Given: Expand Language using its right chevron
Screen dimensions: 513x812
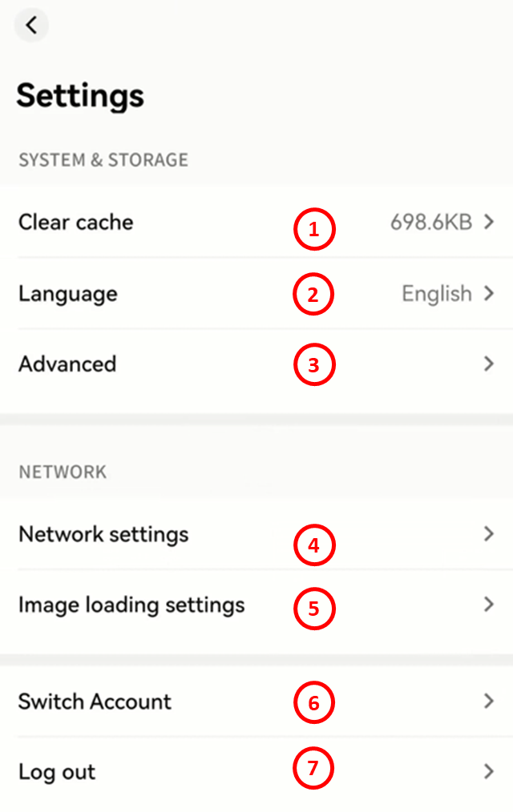Looking at the screenshot, I should pos(489,294).
